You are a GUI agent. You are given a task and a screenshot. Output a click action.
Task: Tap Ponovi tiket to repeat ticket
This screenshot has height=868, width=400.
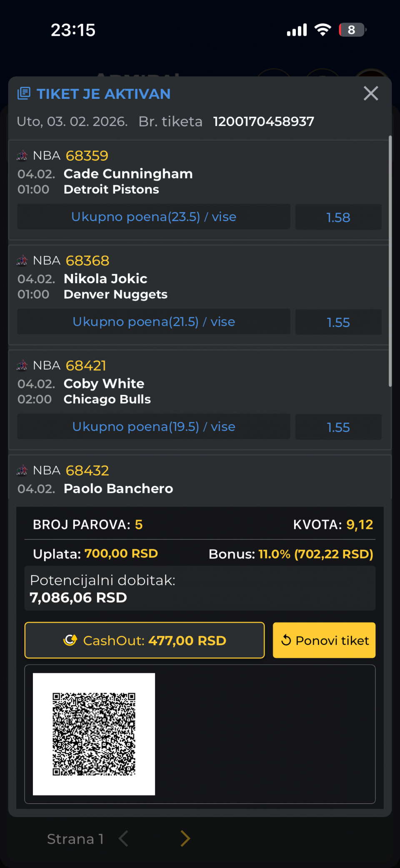point(324,640)
